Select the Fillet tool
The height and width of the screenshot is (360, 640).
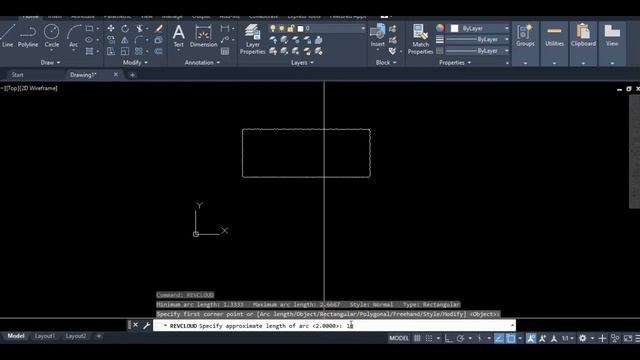click(139, 40)
